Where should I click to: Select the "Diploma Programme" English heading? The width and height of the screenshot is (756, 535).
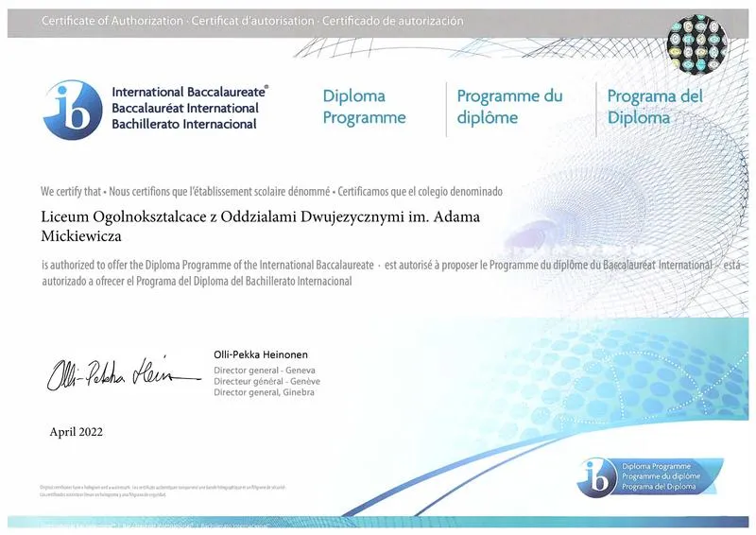364,107
